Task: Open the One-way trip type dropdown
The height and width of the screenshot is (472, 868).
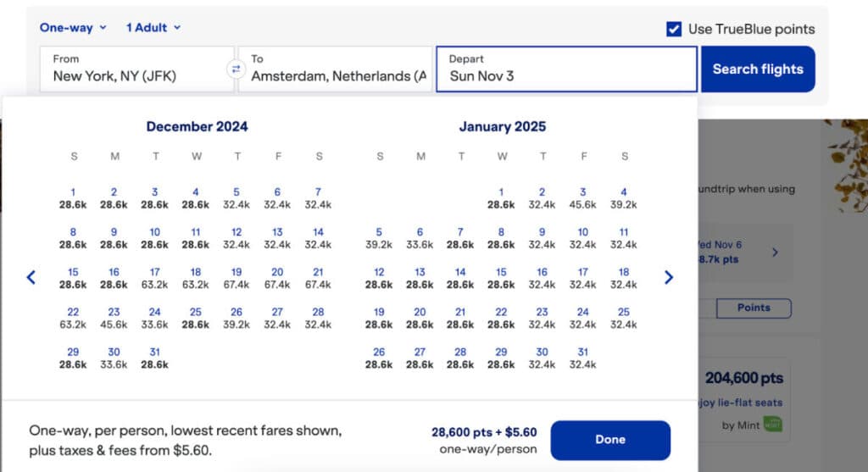Action: pyautogui.click(x=73, y=27)
